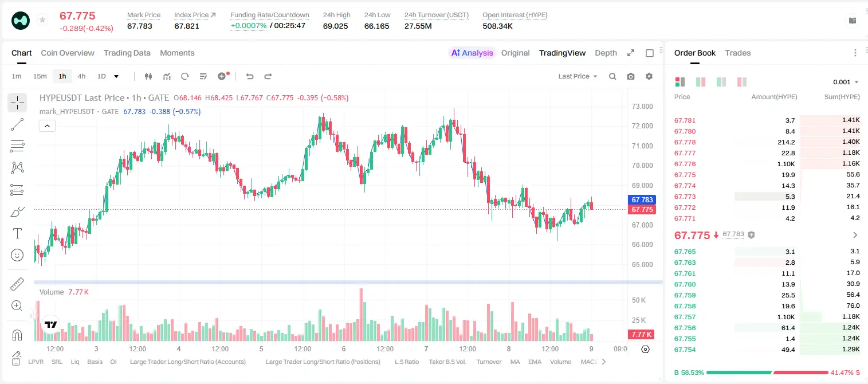Image resolution: width=868 pixels, height=384 pixels.
Task: Select the text annotation tool
Action: pyautogui.click(x=17, y=233)
